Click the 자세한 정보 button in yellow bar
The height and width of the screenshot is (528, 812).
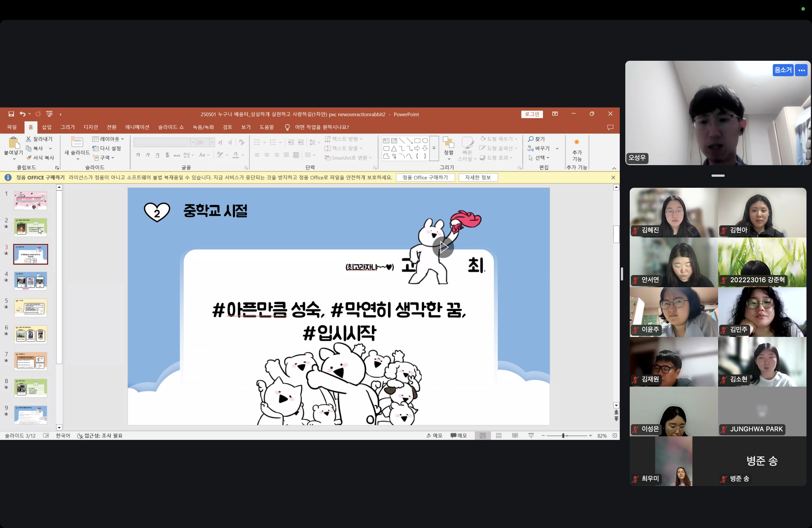coord(478,177)
